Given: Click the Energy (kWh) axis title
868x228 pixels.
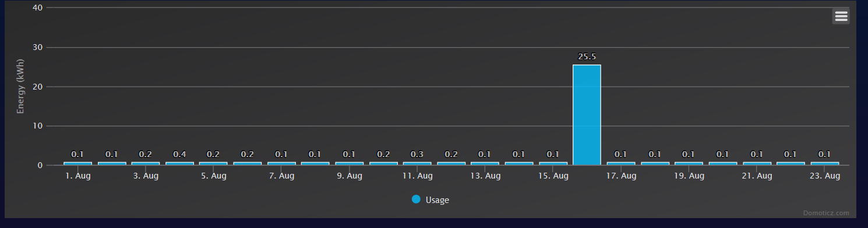Looking at the screenshot, I should click(20, 86).
